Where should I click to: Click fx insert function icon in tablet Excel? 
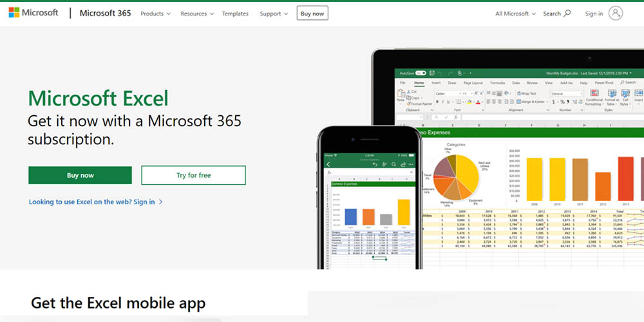point(456,117)
